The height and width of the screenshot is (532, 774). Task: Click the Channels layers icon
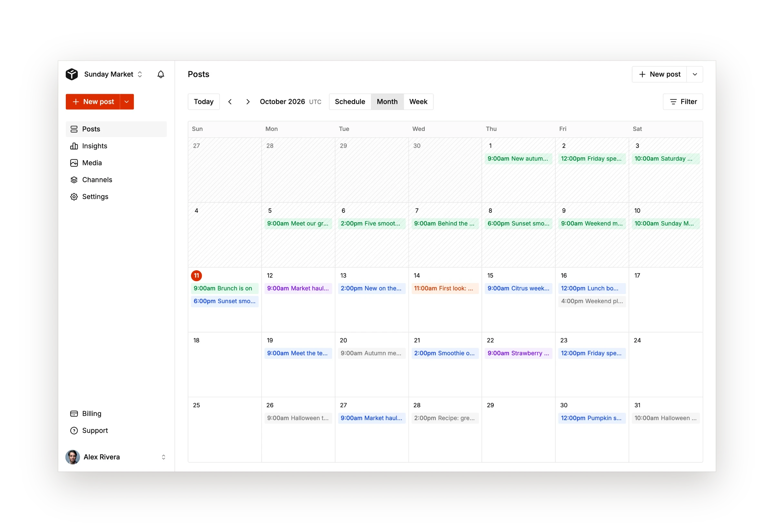point(74,180)
